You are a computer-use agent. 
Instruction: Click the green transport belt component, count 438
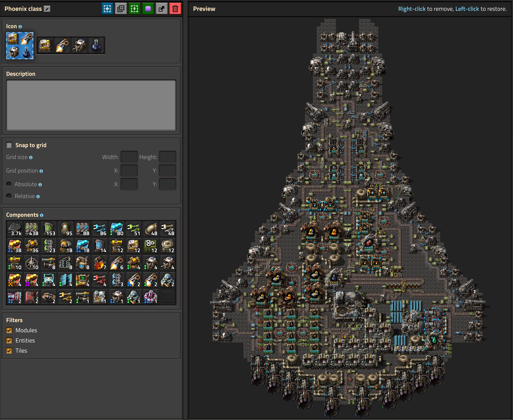tap(32, 229)
